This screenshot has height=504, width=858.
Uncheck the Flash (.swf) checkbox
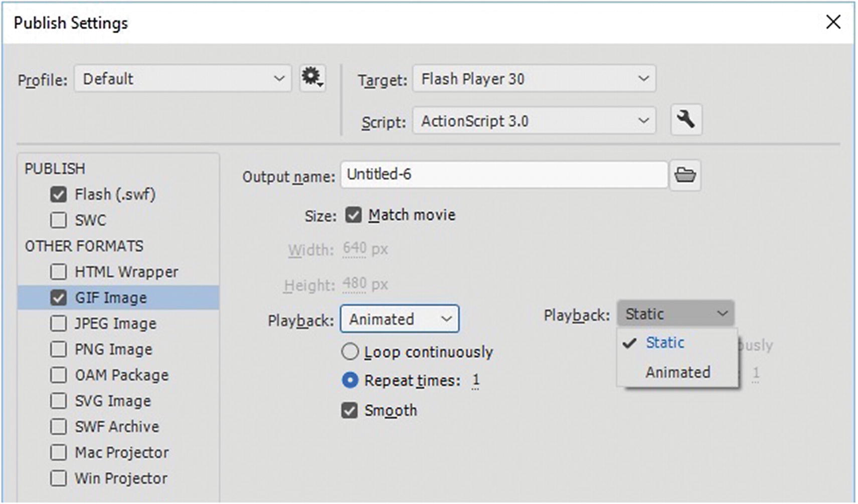[59, 194]
